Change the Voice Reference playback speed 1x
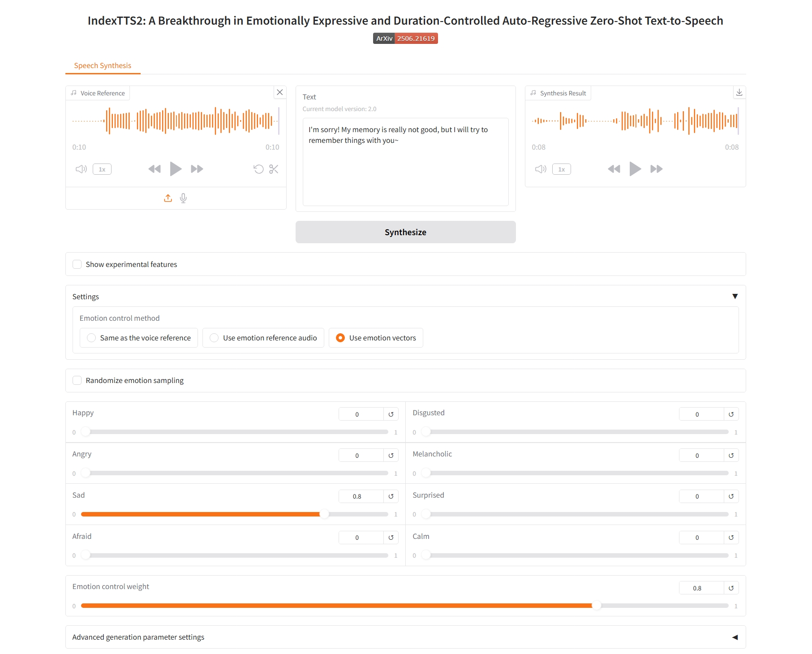The height and width of the screenshot is (654, 812). tap(102, 169)
